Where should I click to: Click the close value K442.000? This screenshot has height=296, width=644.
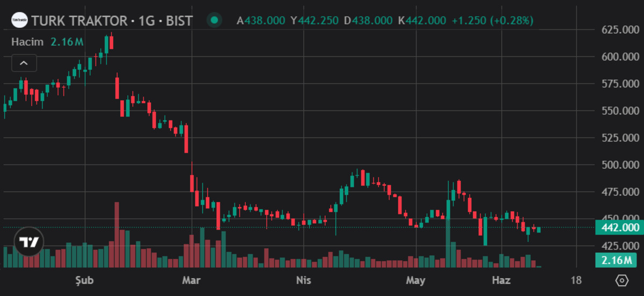pos(422,21)
